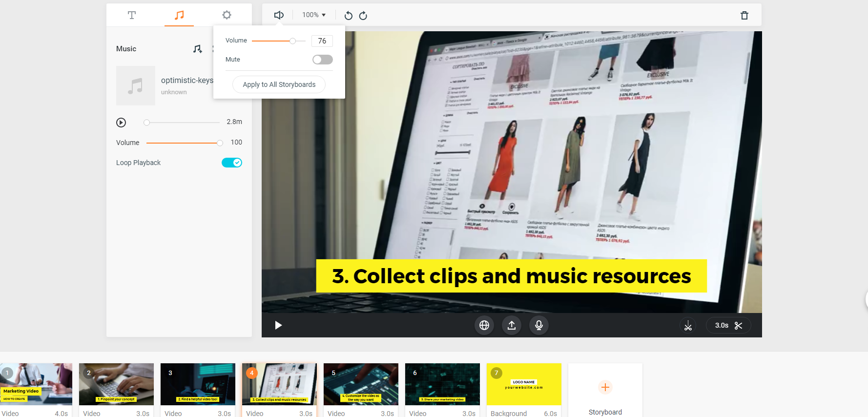Screen dimensions: 868x417
Task: Click the upload icon below preview
Action: point(512,325)
